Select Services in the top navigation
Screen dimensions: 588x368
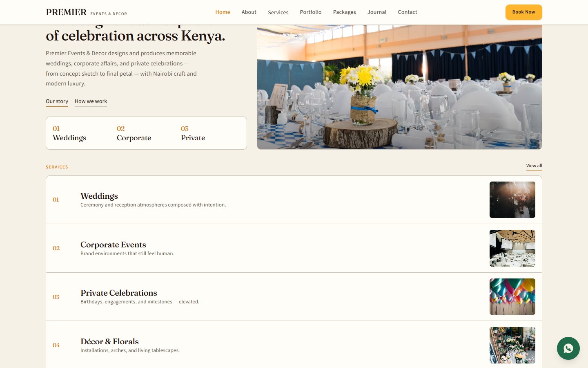coord(278,12)
